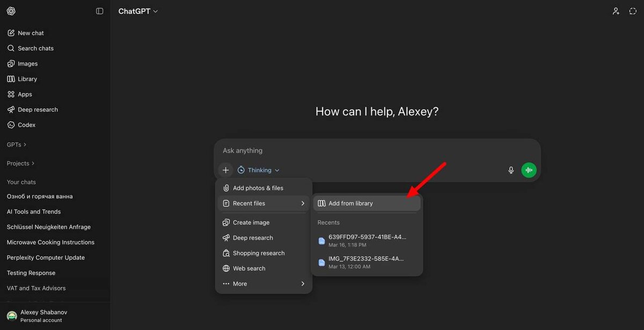644x330 pixels.
Task: Select Add photos & files menu entry
Action: coord(264,188)
